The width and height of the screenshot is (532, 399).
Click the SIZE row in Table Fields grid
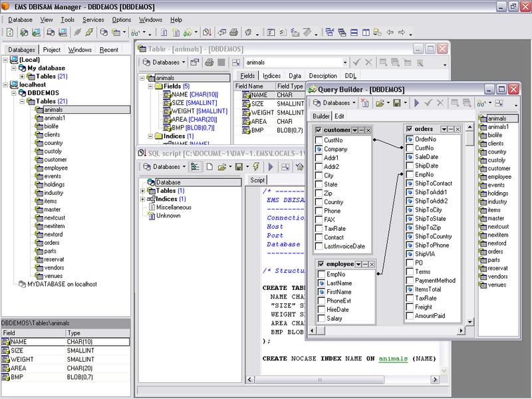click(x=269, y=104)
